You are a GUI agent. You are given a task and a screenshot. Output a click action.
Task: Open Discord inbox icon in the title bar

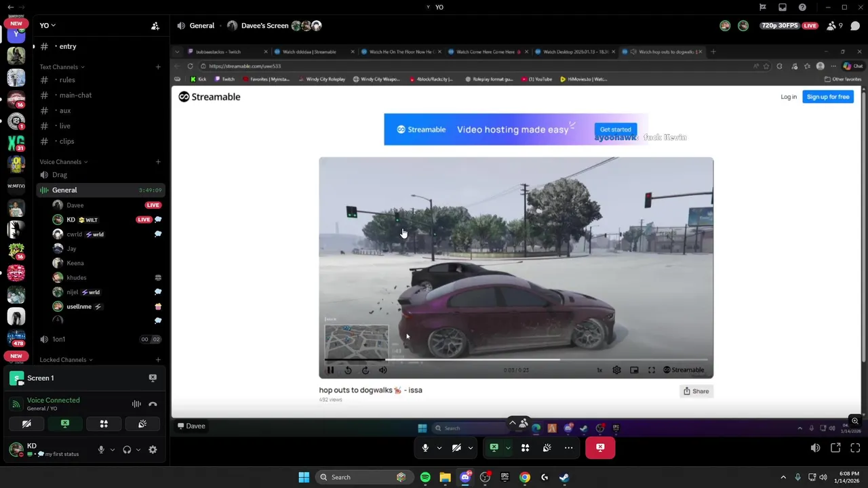(783, 7)
